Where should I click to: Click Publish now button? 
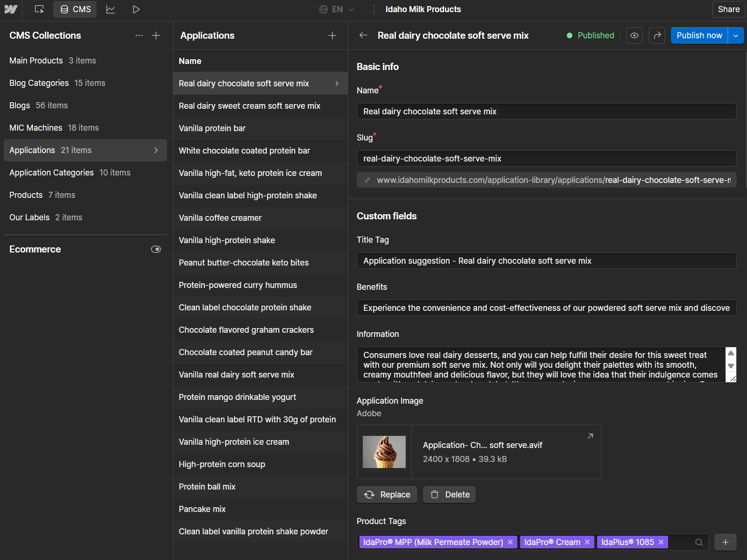pyautogui.click(x=699, y=35)
